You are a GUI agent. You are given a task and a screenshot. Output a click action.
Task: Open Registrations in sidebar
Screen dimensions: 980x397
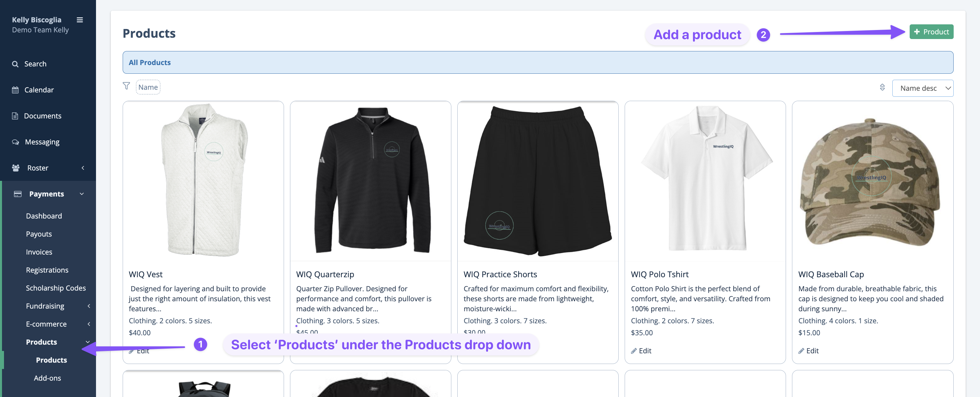point(47,270)
